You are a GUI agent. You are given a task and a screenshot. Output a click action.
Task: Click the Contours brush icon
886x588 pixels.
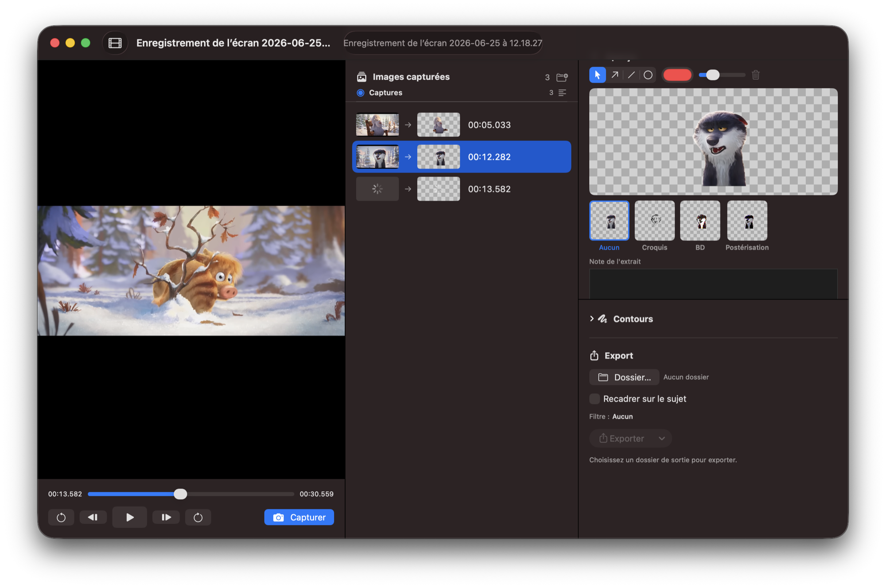coord(602,319)
